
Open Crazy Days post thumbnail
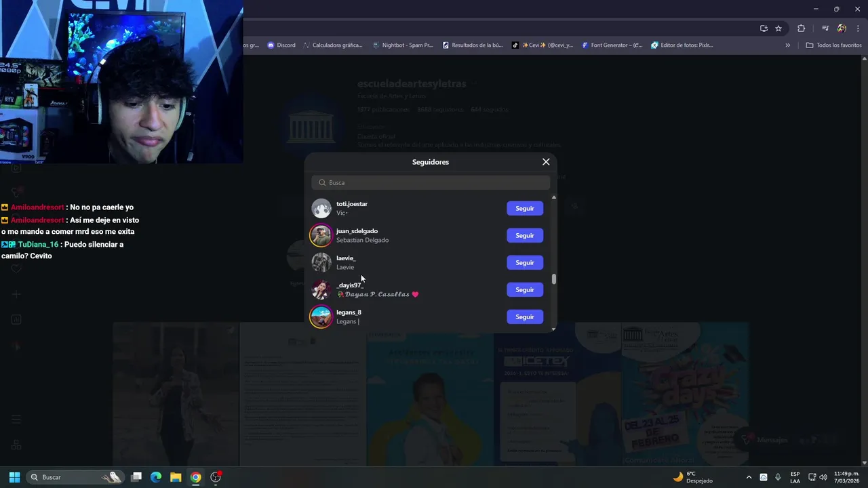pyautogui.click(x=685, y=394)
